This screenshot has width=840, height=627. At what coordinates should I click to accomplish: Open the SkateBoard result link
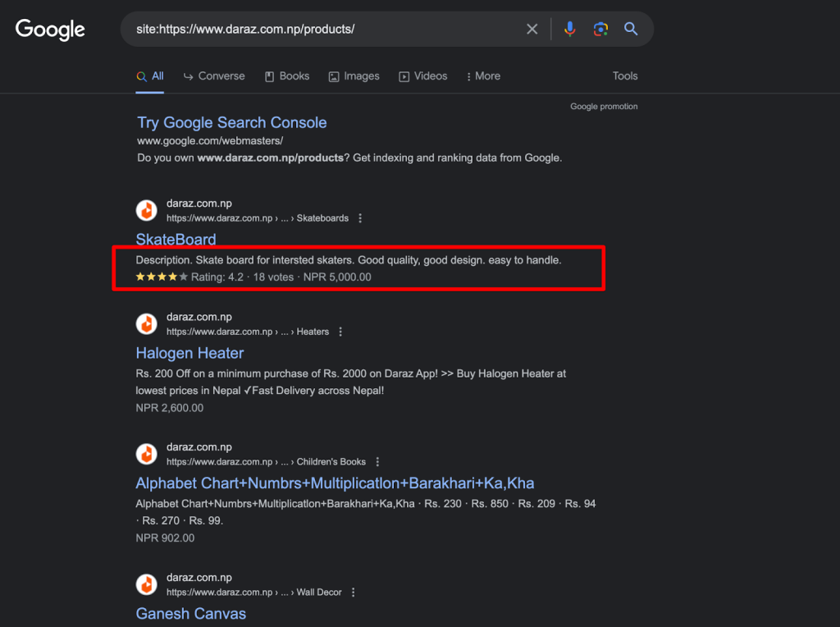click(176, 240)
